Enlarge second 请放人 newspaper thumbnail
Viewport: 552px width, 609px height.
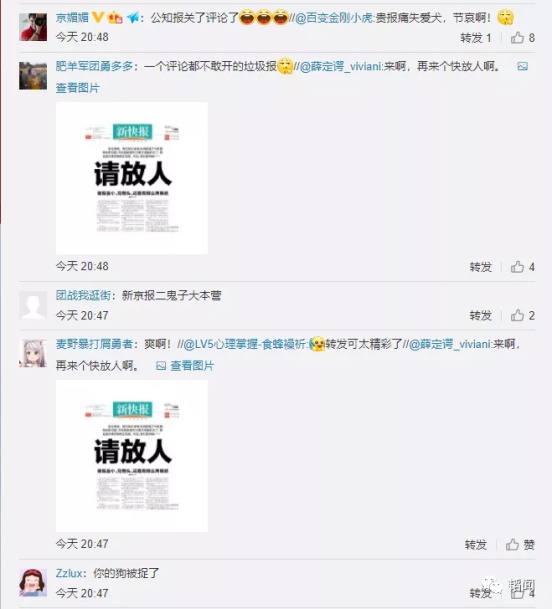pos(132,456)
